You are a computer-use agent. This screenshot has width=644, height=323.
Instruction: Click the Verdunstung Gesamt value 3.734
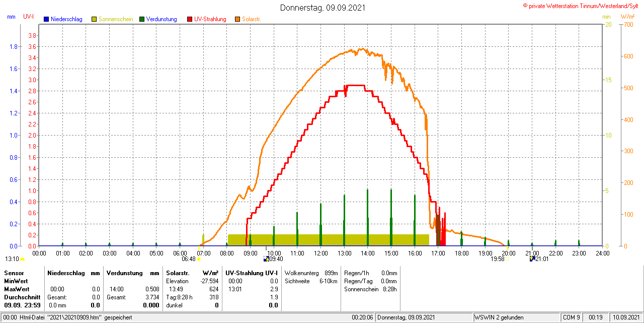coord(152,297)
